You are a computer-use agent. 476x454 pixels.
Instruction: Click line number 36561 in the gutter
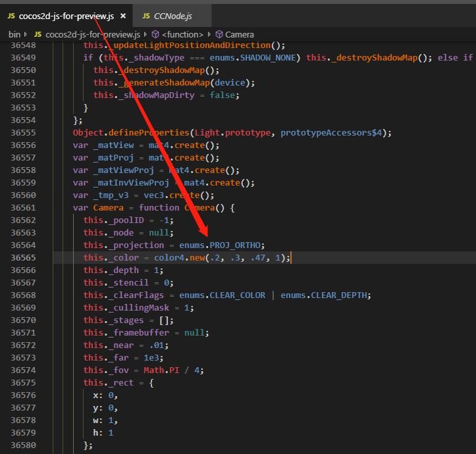[x=23, y=208]
